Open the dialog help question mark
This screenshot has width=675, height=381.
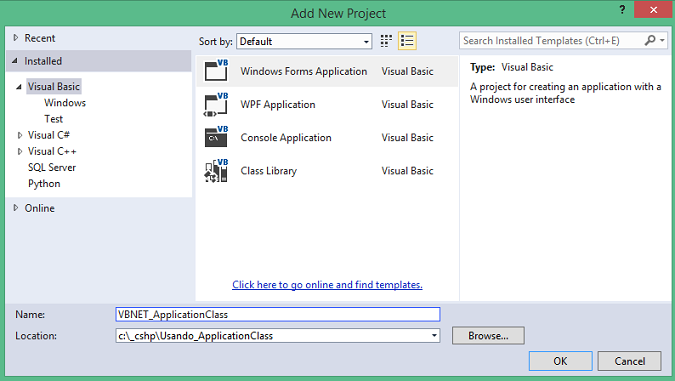pos(622,9)
